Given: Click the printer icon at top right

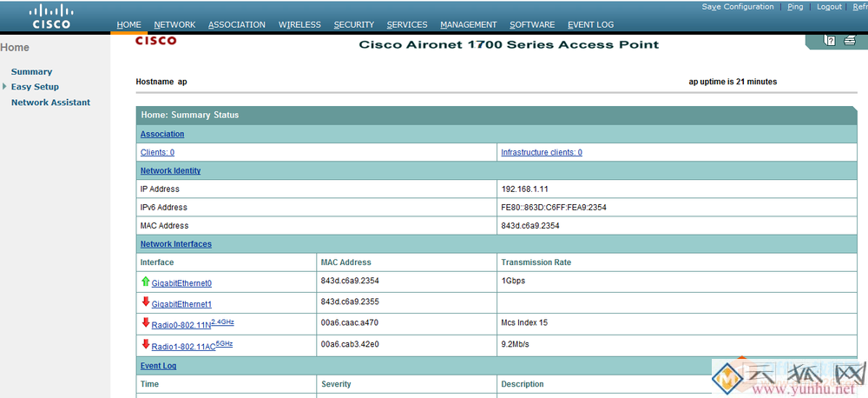Looking at the screenshot, I should click(850, 41).
